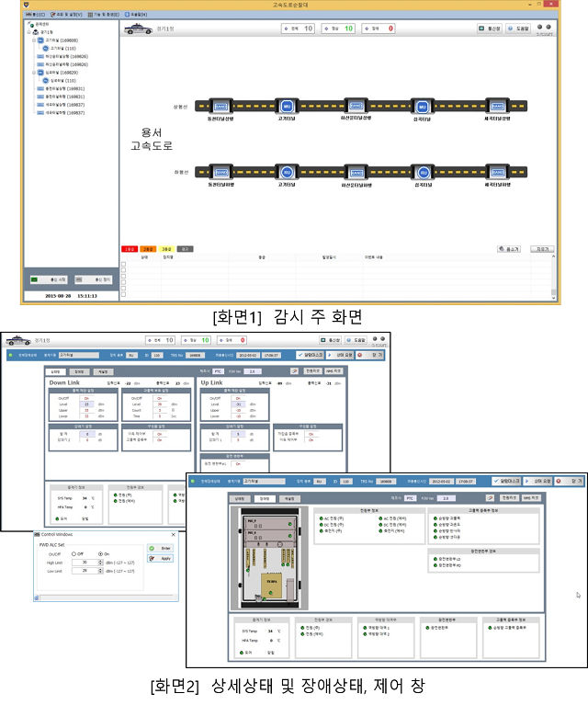Click 상태 요청 in the cabinet fault window
The width and height of the screenshot is (588, 705).
click(x=538, y=481)
